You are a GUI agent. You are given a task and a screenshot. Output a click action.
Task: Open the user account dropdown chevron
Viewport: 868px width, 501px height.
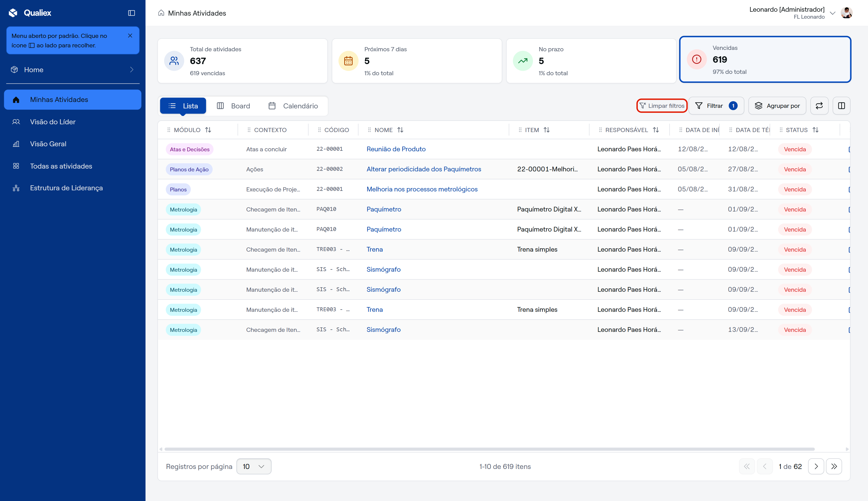click(x=832, y=13)
